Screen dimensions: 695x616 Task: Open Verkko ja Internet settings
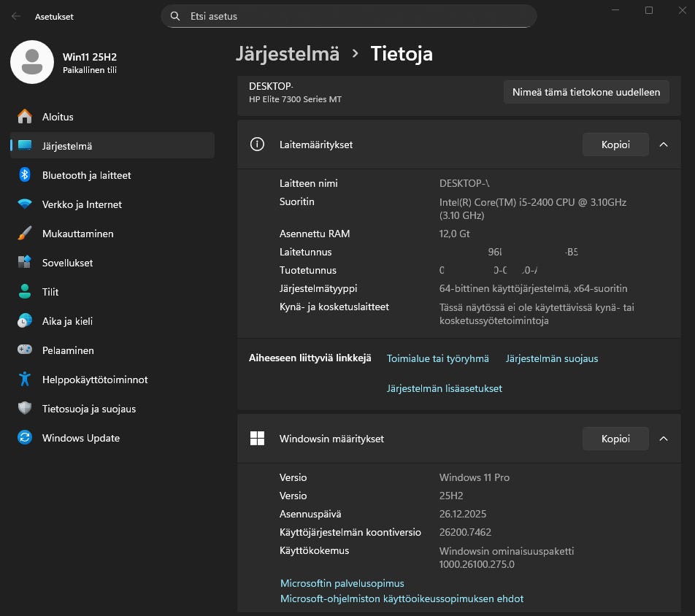(83, 204)
